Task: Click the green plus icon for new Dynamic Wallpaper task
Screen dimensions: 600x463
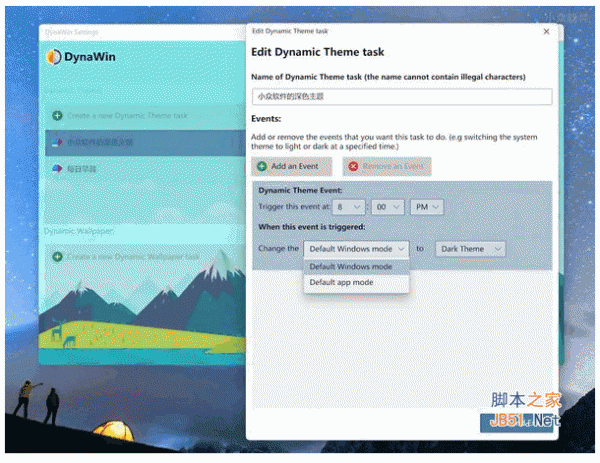Action: [56, 256]
